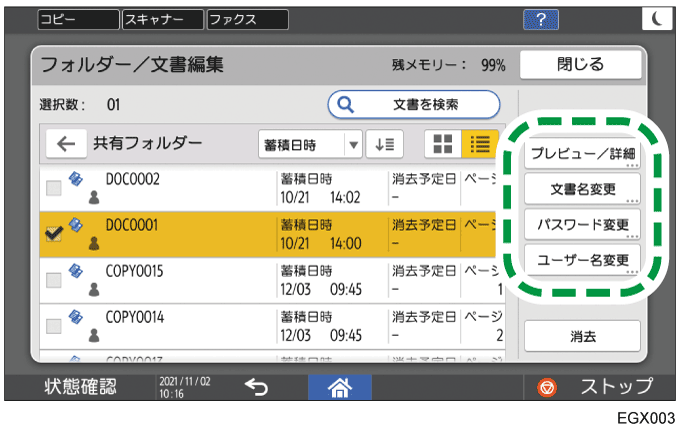Open the help question mark icon
679x431 pixels.
540,19
